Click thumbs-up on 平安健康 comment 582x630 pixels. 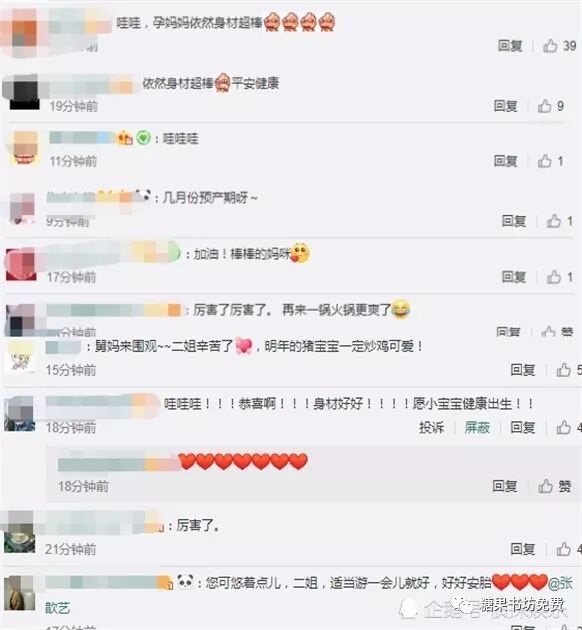[x=551, y=106]
